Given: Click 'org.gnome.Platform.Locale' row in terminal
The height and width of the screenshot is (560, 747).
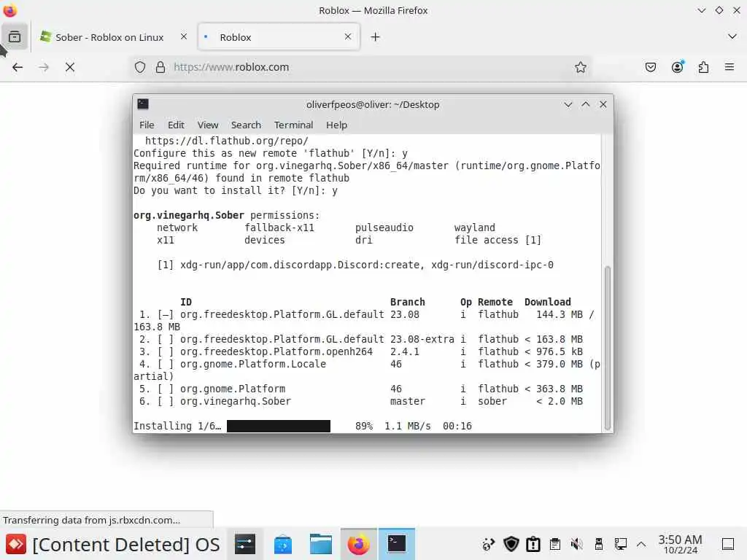Looking at the screenshot, I should (x=366, y=370).
